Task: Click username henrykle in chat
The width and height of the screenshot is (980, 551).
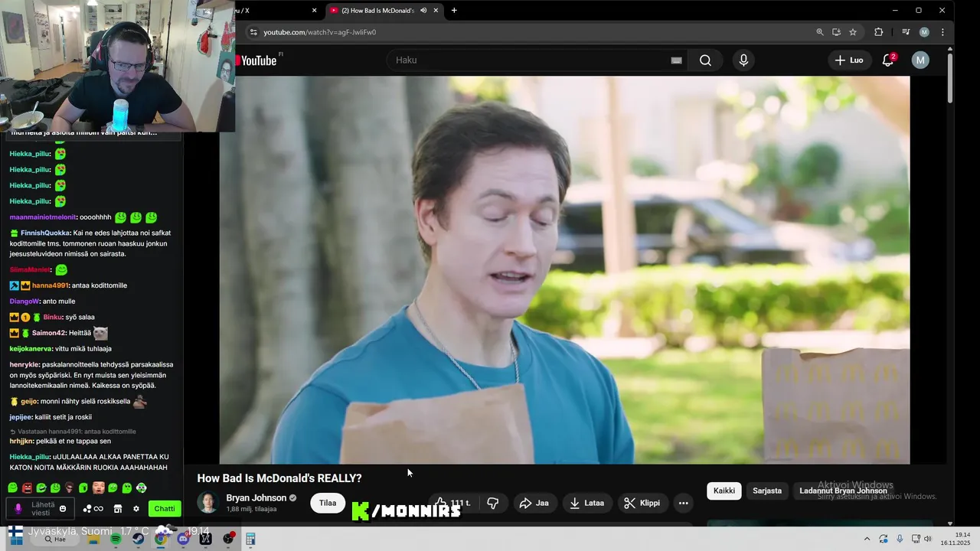Action: coord(25,365)
